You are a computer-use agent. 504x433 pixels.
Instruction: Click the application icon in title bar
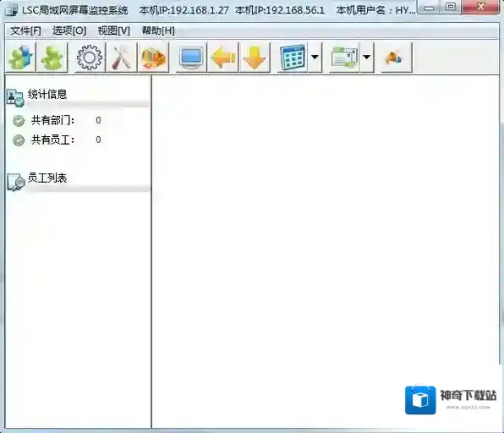coord(12,9)
